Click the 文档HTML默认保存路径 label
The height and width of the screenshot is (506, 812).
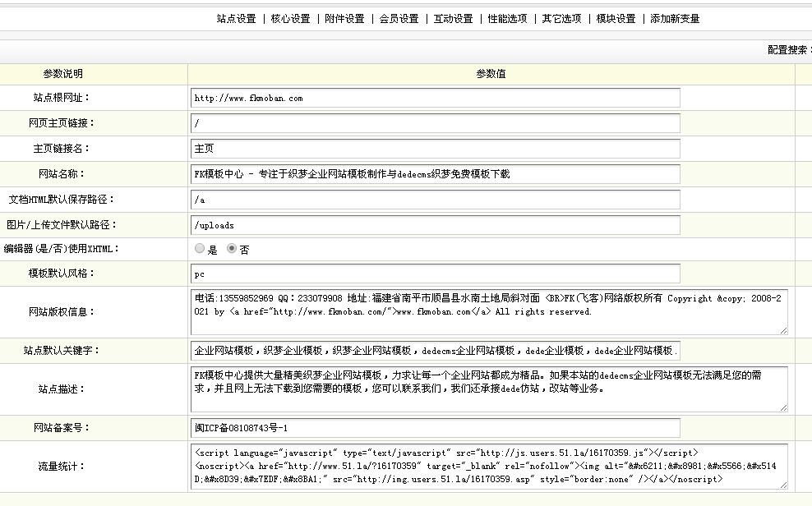point(61,199)
